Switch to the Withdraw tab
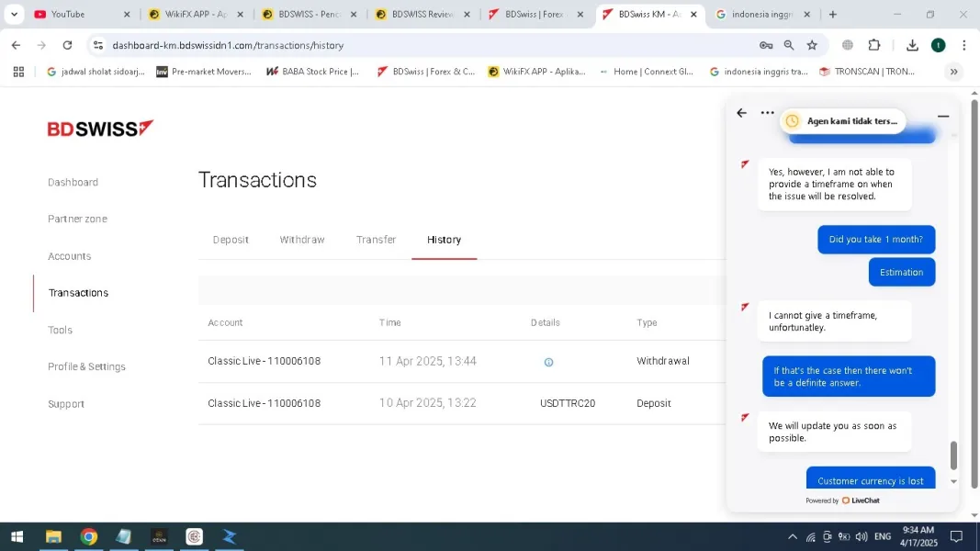This screenshot has height=551, width=980. tap(302, 240)
